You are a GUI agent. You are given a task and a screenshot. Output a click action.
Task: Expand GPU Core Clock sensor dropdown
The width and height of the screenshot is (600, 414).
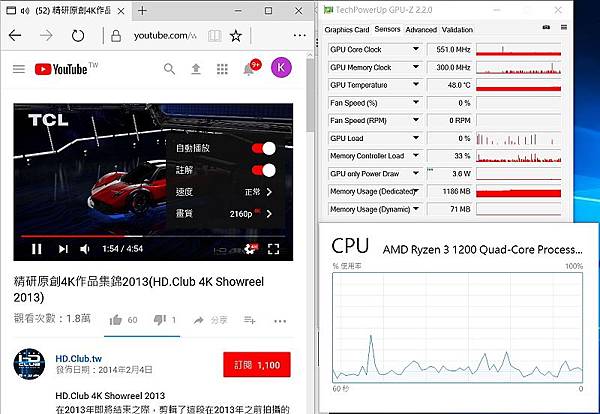click(416, 49)
